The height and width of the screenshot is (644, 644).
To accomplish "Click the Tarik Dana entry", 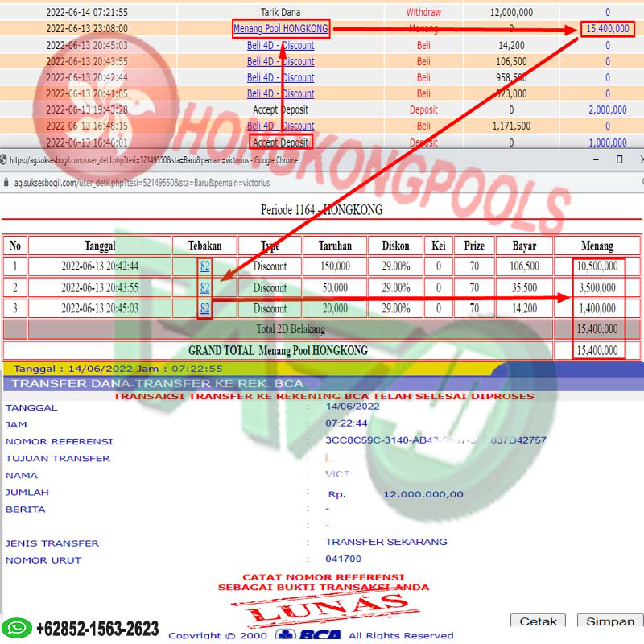I will coord(280,12).
